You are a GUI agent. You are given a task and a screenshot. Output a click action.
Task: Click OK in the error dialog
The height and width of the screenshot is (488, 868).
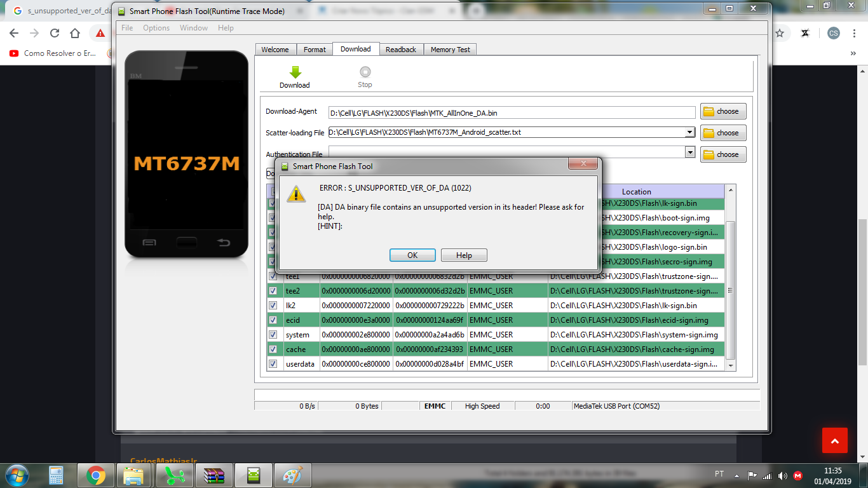point(412,255)
